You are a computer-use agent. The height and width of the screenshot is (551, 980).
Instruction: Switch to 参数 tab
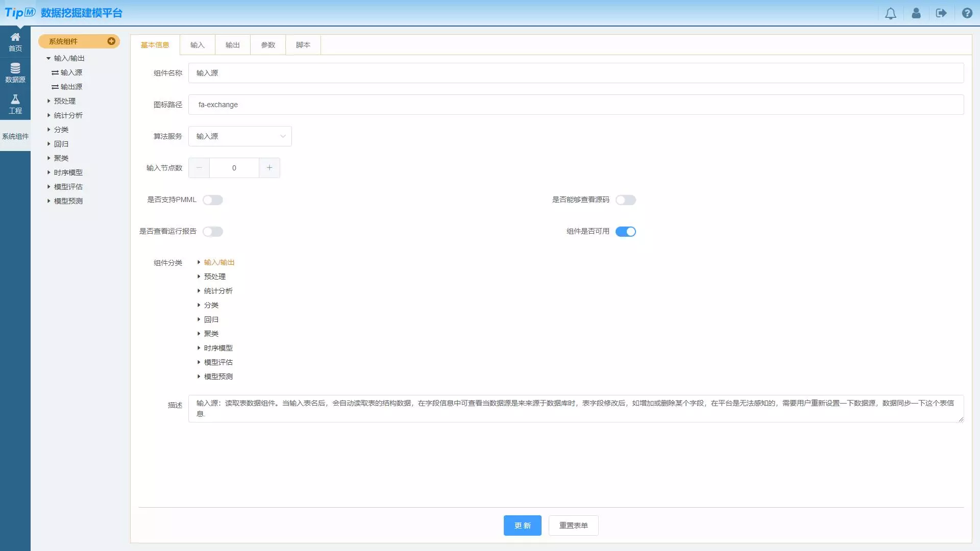click(268, 45)
